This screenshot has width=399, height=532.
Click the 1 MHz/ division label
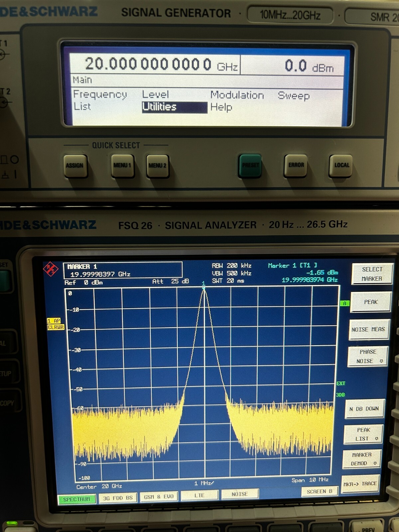tap(204, 483)
